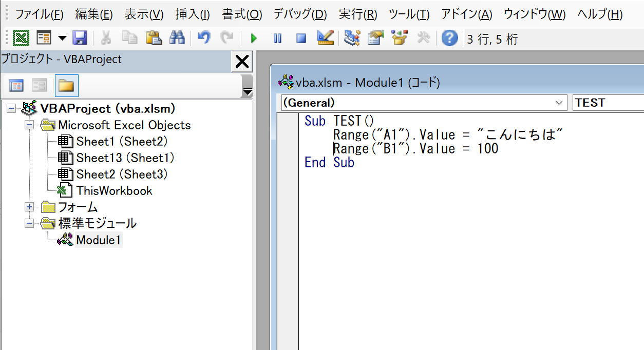Select Module1 under 標準モジュール

pos(99,240)
